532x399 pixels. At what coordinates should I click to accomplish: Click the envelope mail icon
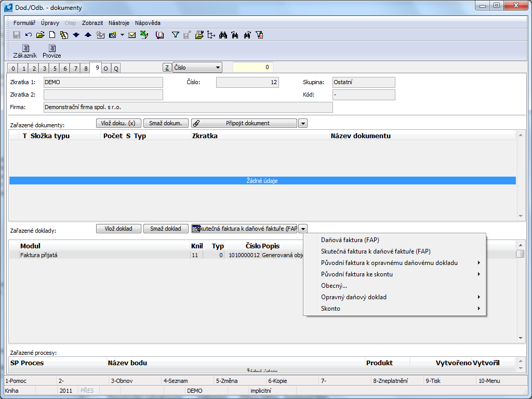point(132,35)
